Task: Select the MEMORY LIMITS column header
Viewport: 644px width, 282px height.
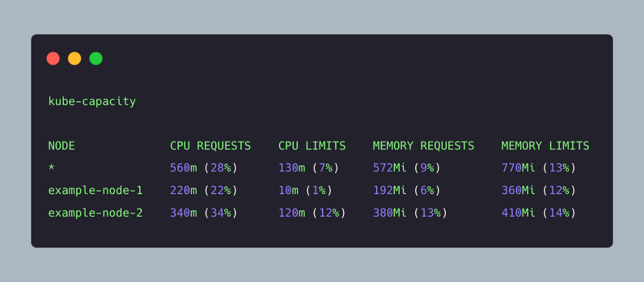Action: (545, 146)
